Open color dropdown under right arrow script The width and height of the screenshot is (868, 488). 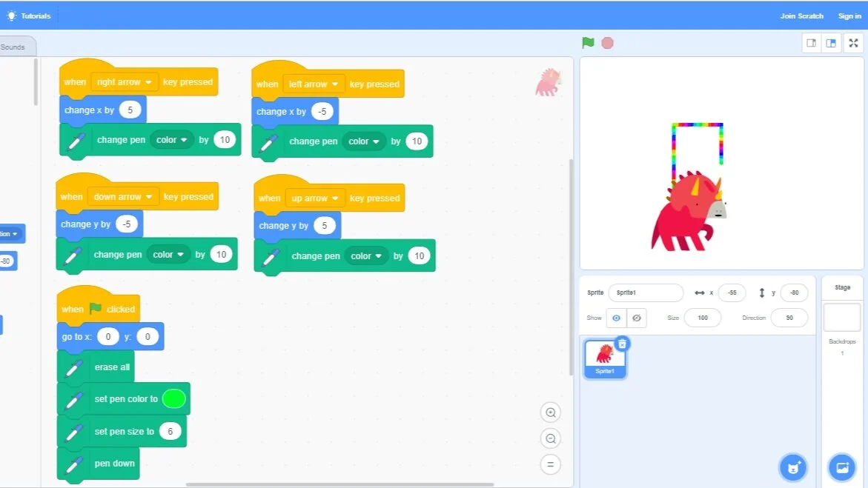[x=172, y=140]
